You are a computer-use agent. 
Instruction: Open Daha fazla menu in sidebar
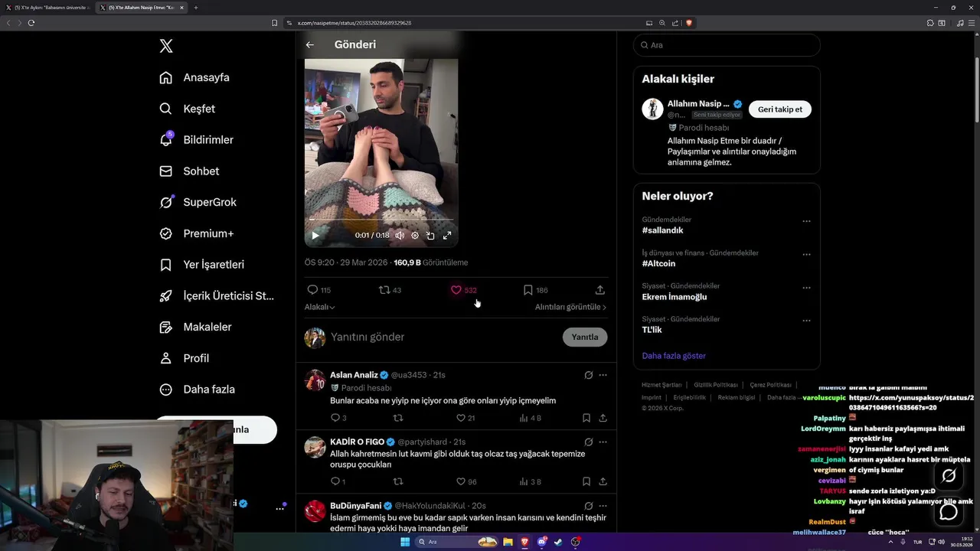point(198,390)
